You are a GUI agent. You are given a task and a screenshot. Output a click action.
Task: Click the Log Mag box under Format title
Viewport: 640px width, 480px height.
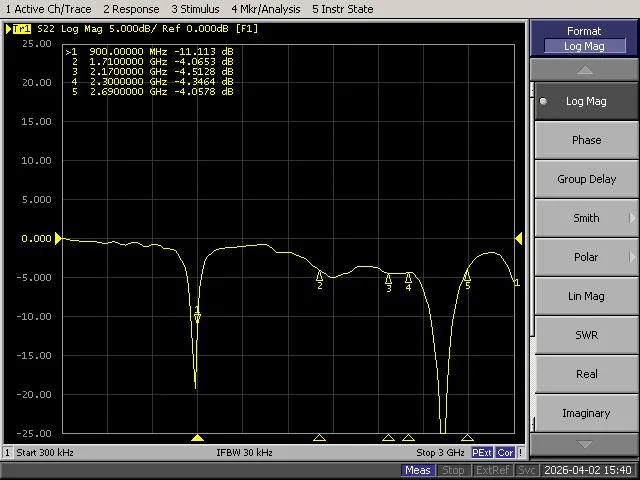[584, 46]
